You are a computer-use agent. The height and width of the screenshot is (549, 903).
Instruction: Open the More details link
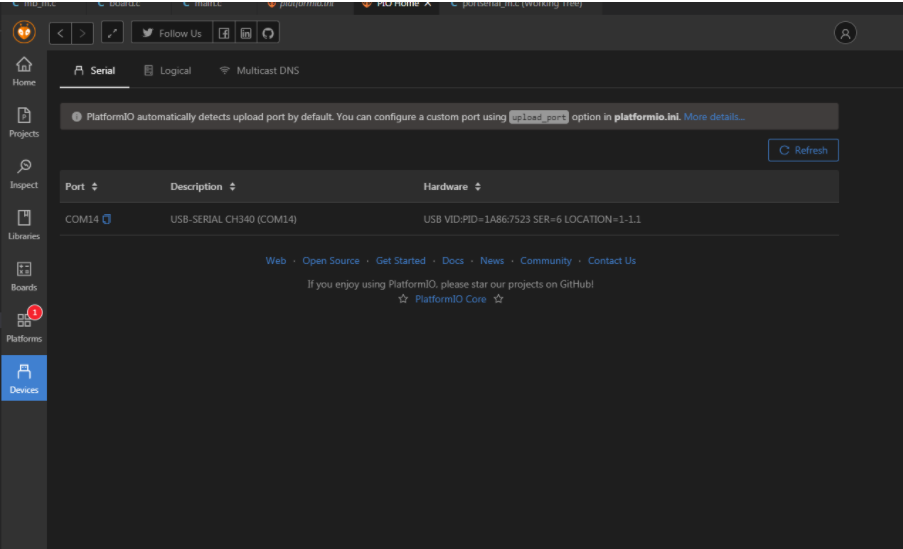(x=714, y=116)
